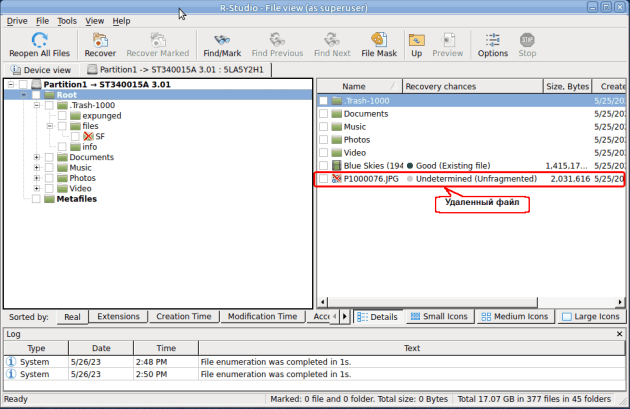Screen dimensions: 630x409
Task: Expand the Music tree node
Action: [37, 168]
